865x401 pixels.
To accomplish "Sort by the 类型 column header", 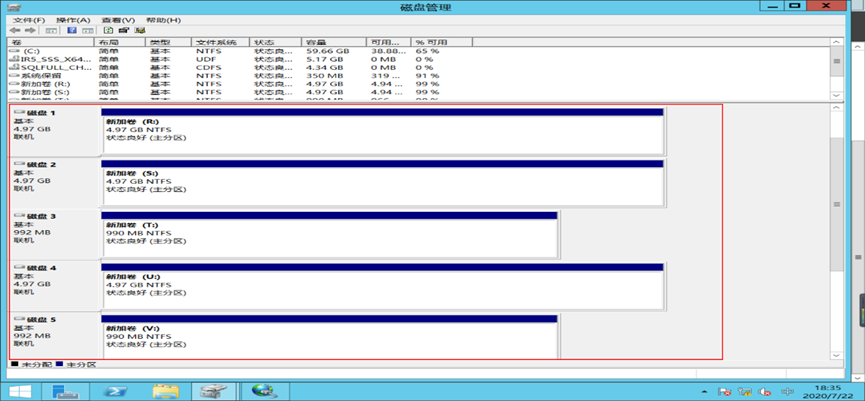I will 168,42.
